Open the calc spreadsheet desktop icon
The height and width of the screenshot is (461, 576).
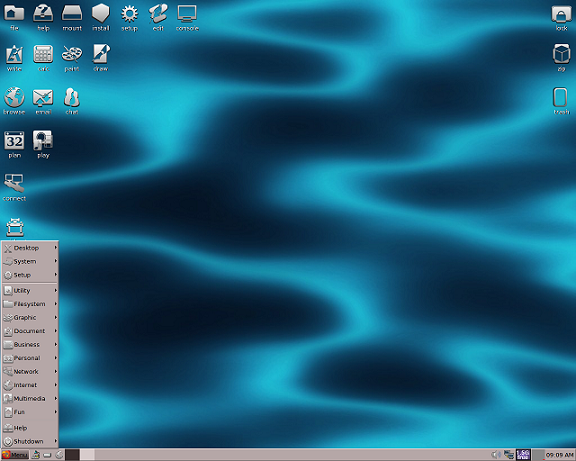pyautogui.click(x=43, y=58)
